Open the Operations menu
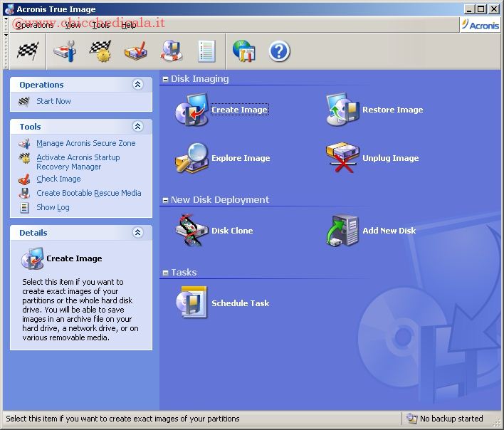Image resolution: width=504 pixels, height=430 pixels. pyautogui.click(x=34, y=25)
